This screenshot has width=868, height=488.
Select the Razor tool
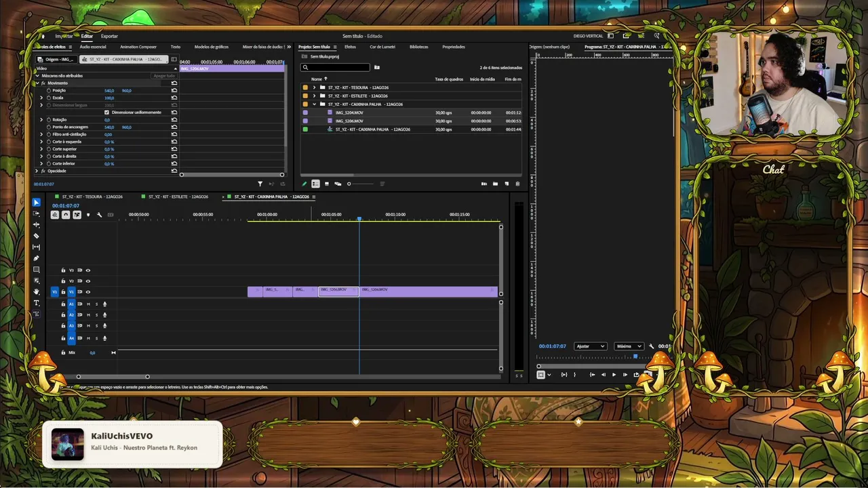(37, 236)
